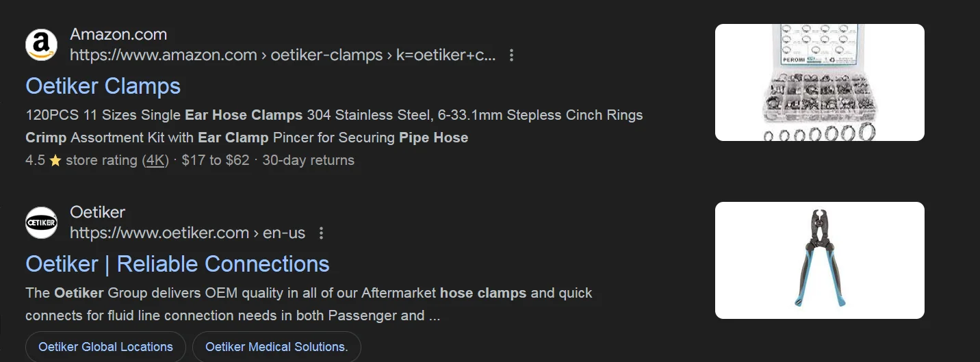
Task: Open the three-dot menu beside the oetiker.com URL
Action: coord(321,233)
